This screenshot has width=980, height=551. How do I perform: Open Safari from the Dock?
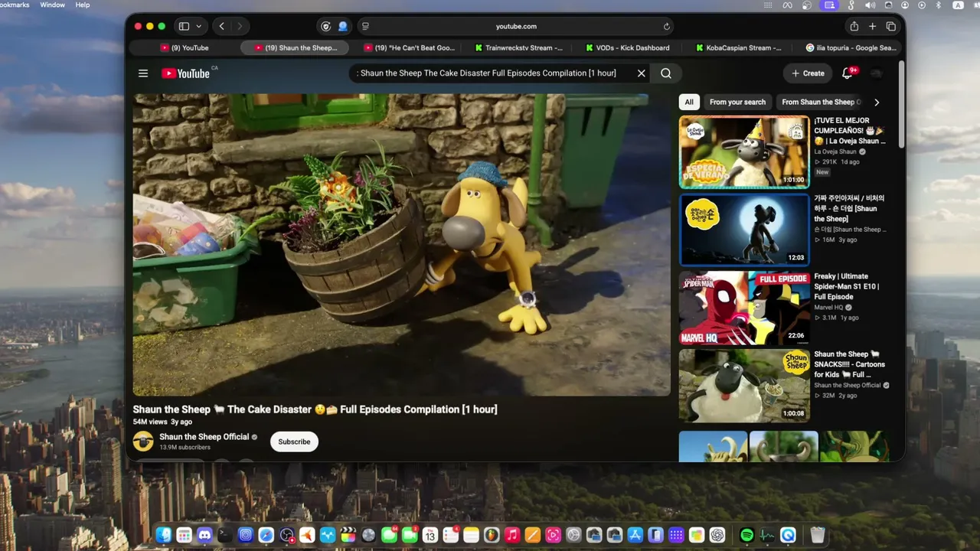click(266, 535)
